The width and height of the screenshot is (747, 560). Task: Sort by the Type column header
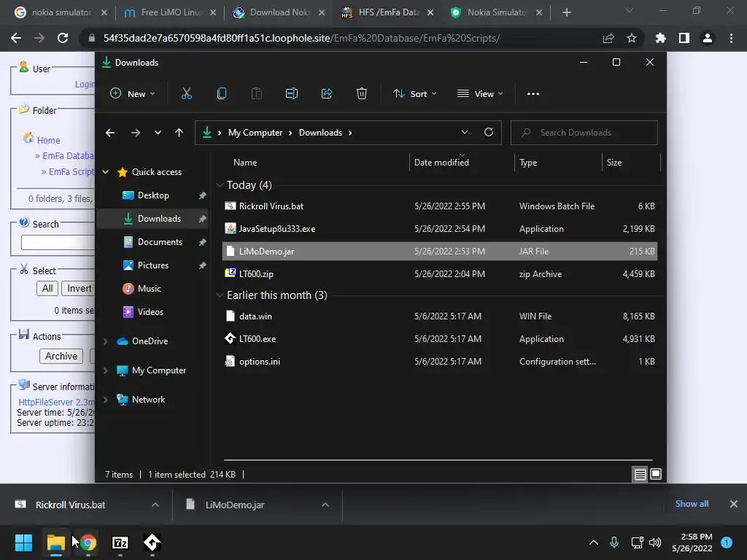pos(528,163)
